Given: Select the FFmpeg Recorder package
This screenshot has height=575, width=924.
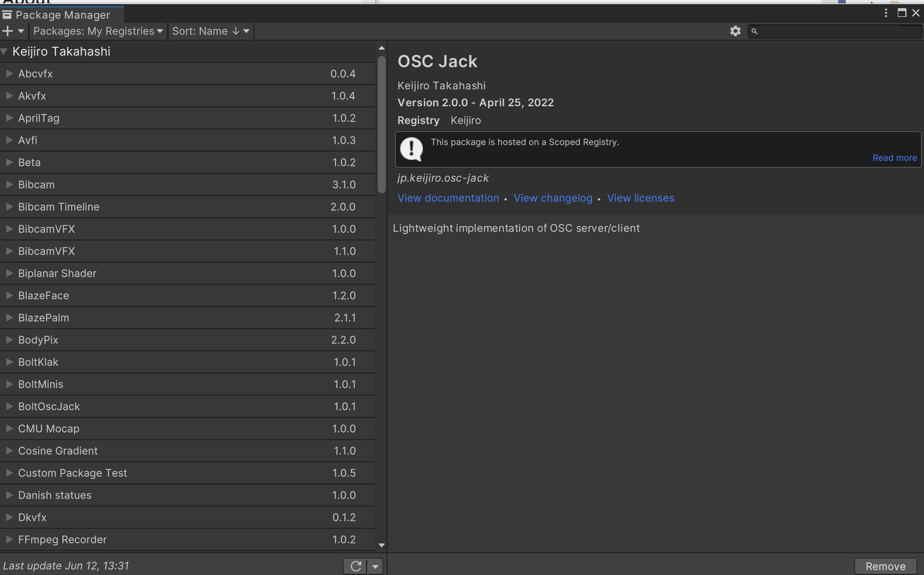Looking at the screenshot, I should click(x=187, y=539).
